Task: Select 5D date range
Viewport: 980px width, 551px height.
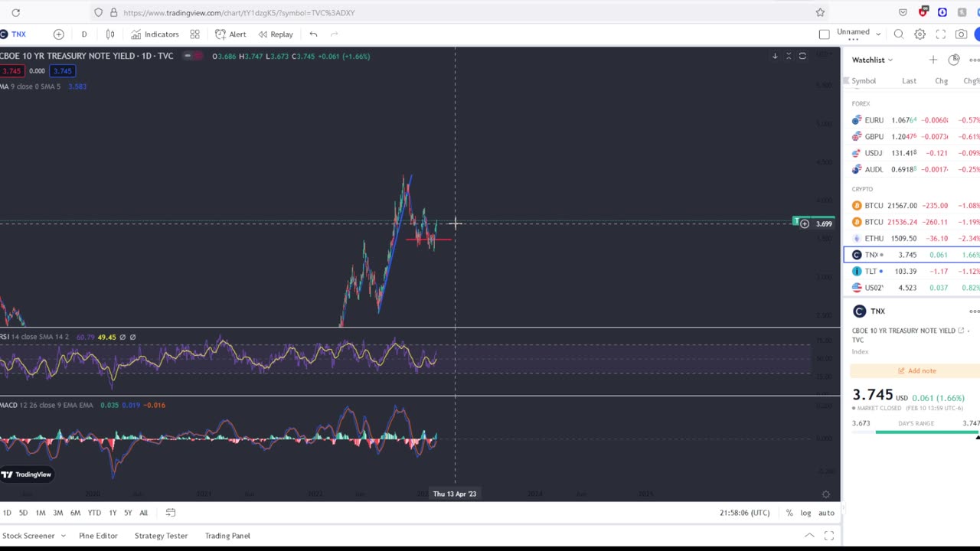Action: point(23,513)
